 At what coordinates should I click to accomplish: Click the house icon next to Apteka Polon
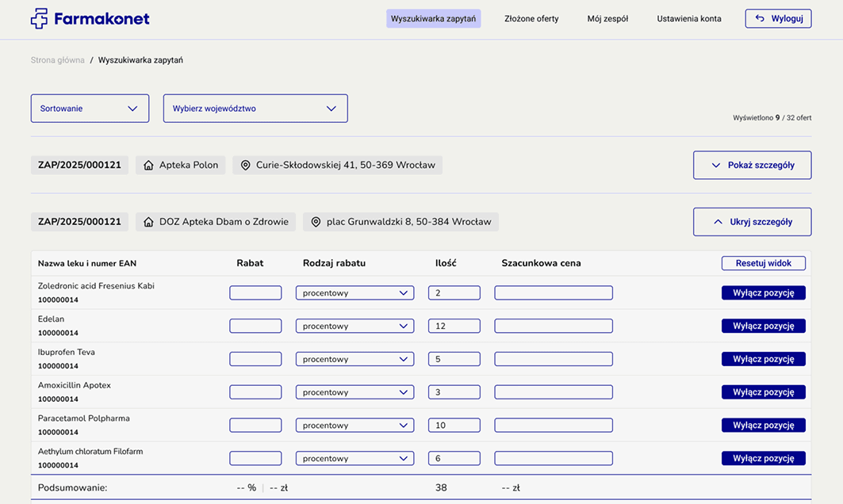[x=148, y=166]
